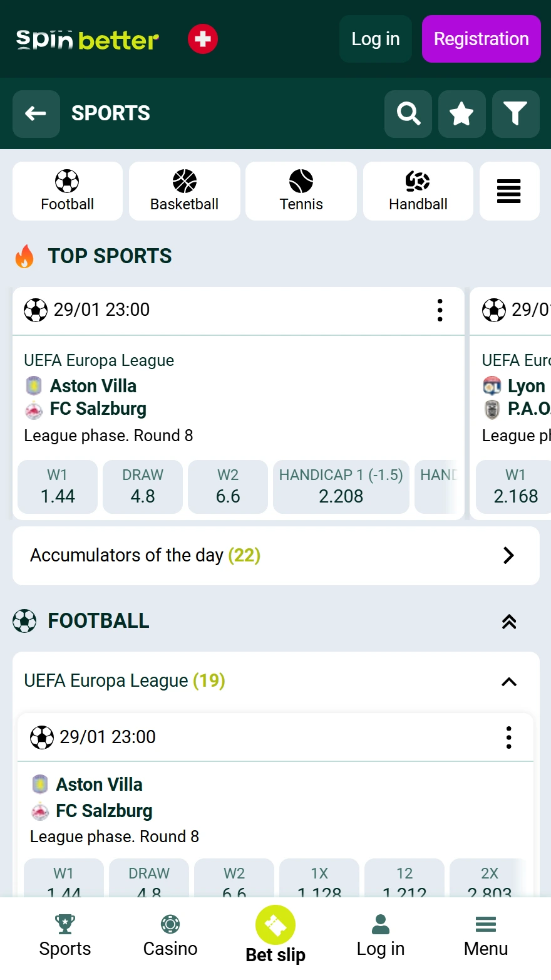This screenshot has height=980, width=551.
Task: Choose Handicap 1 (-1.5) odds 2.208
Action: coord(341,487)
